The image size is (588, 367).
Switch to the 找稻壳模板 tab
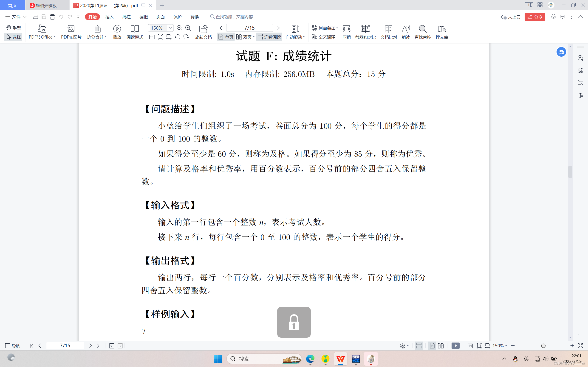46,5
